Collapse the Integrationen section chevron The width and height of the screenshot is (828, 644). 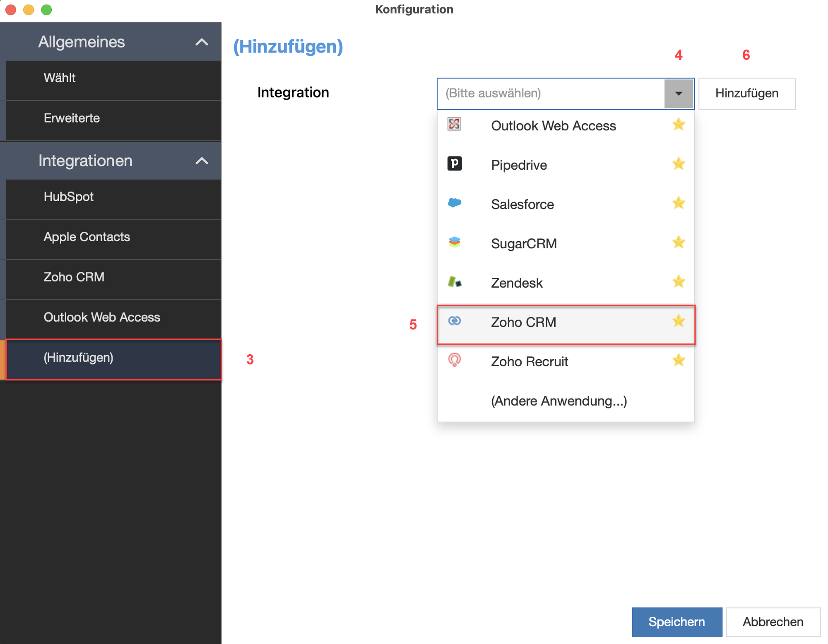click(202, 161)
